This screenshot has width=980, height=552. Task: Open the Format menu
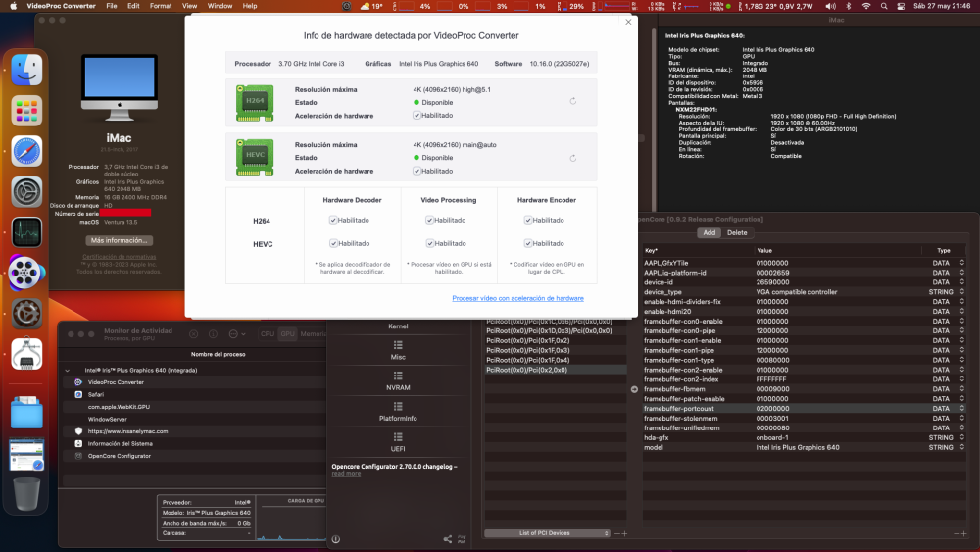click(161, 6)
